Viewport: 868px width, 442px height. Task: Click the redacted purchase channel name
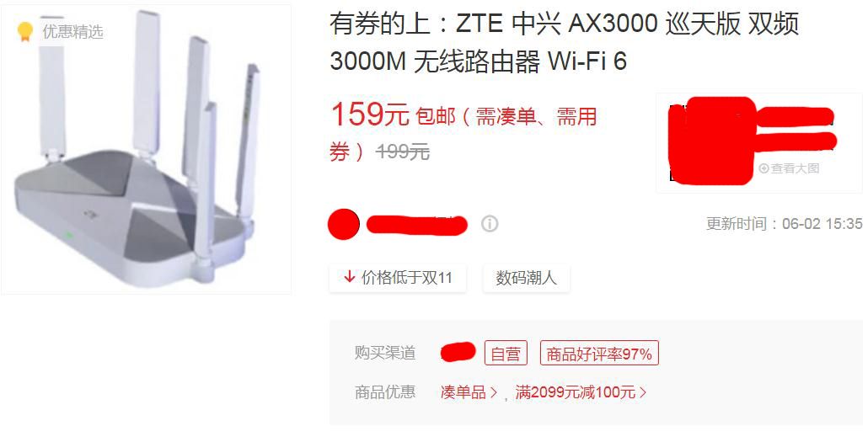[458, 352]
